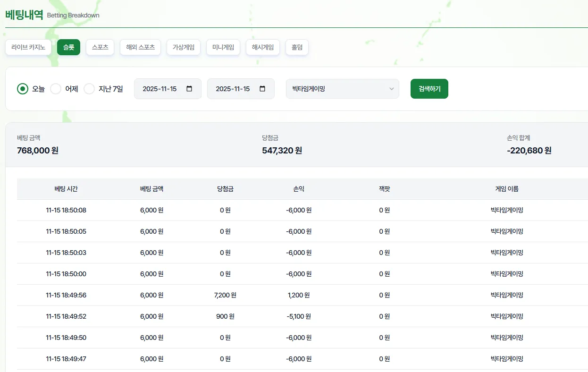Open the 가상게임 tab
The image size is (588, 372).
(x=184, y=47)
